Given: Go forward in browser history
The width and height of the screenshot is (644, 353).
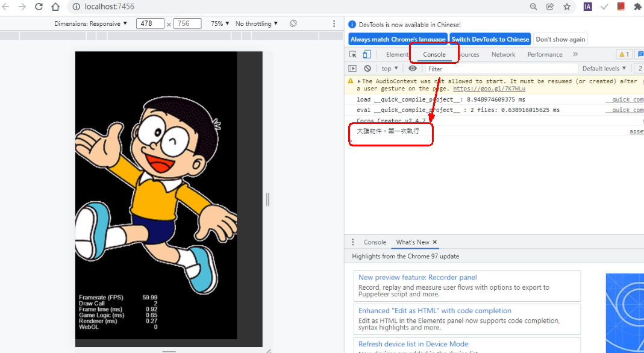Looking at the screenshot, I should (x=22, y=7).
